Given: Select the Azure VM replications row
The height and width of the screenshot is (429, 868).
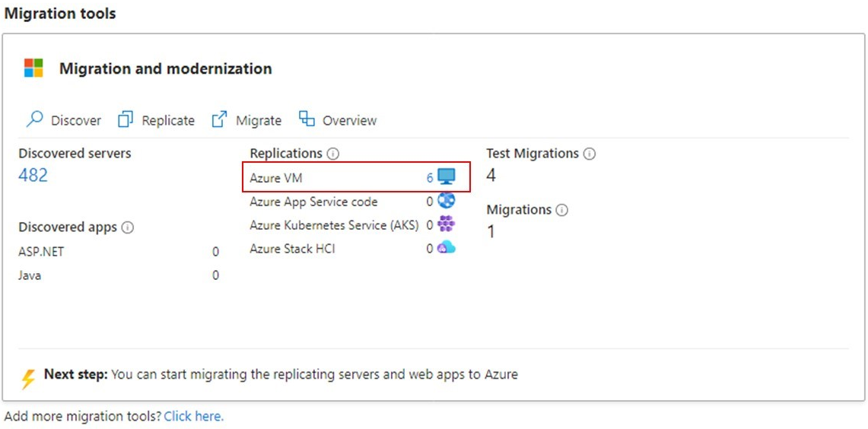Looking at the screenshot, I should coord(335,178).
